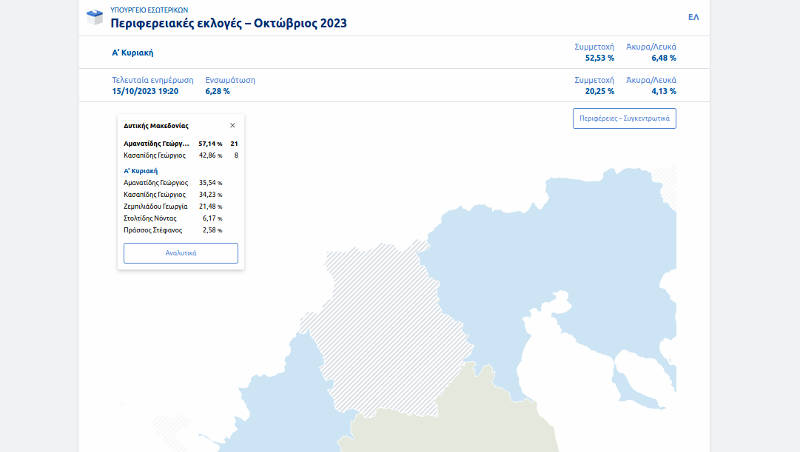Switch language via the ΕΛ link
This screenshot has height=452, width=800.
(693, 17)
